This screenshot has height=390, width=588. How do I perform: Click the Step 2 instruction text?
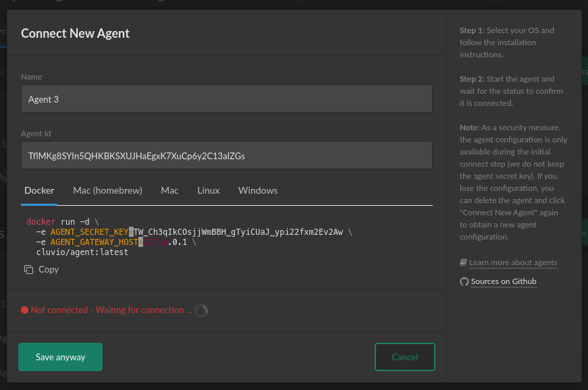point(511,91)
